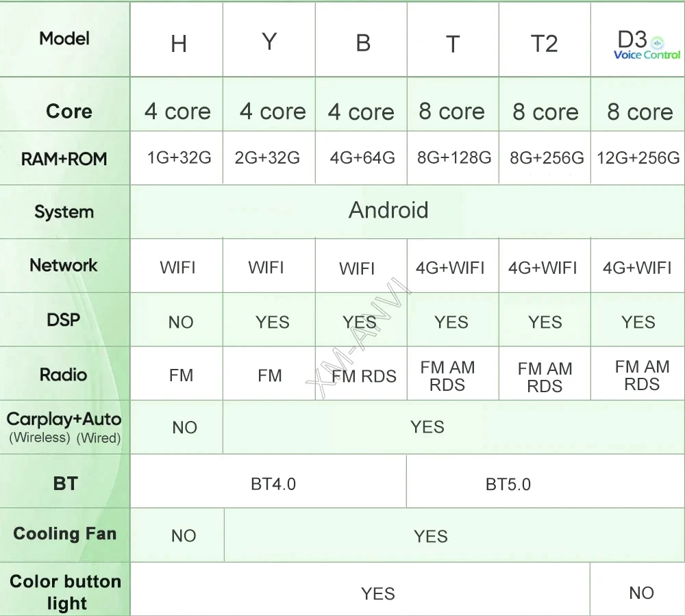The image size is (685, 616).
Task: Click the RAM+ROM row label
Action: 64,159
